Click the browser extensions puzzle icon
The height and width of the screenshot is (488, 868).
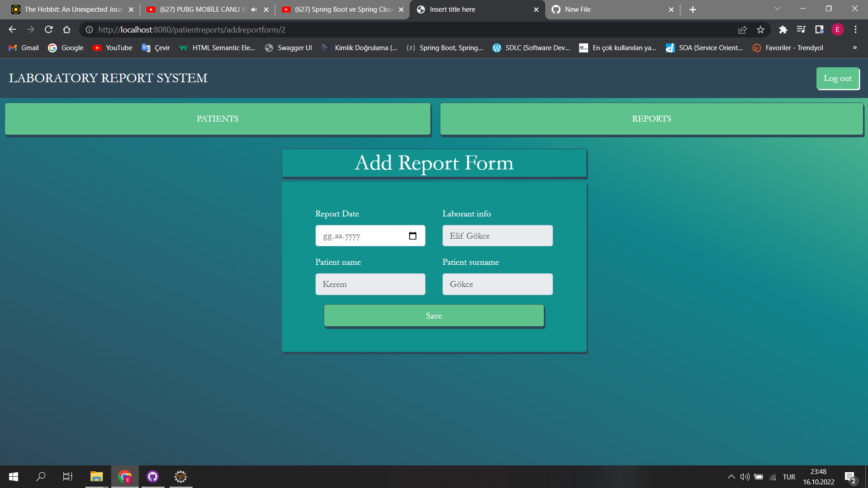coord(783,29)
